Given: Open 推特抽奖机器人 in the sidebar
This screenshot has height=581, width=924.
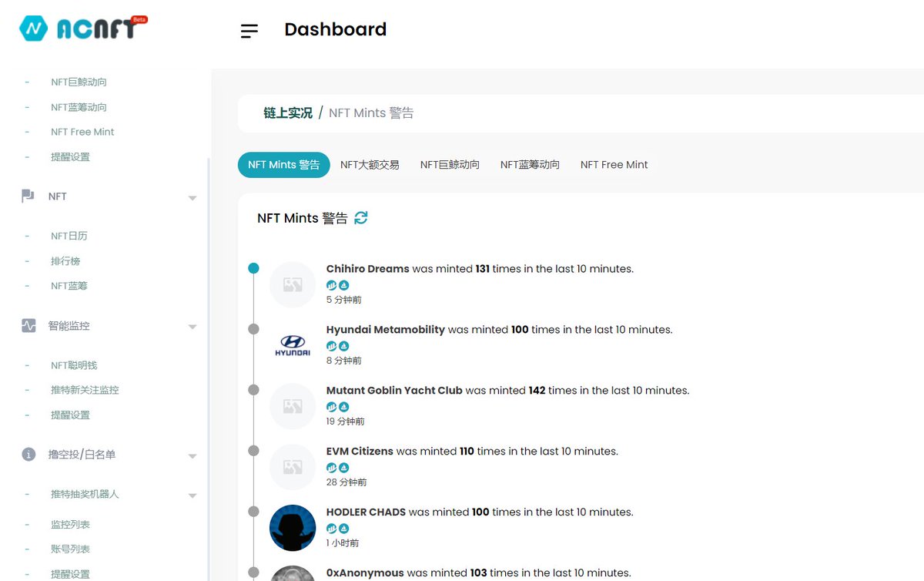Looking at the screenshot, I should pos(85,494).
